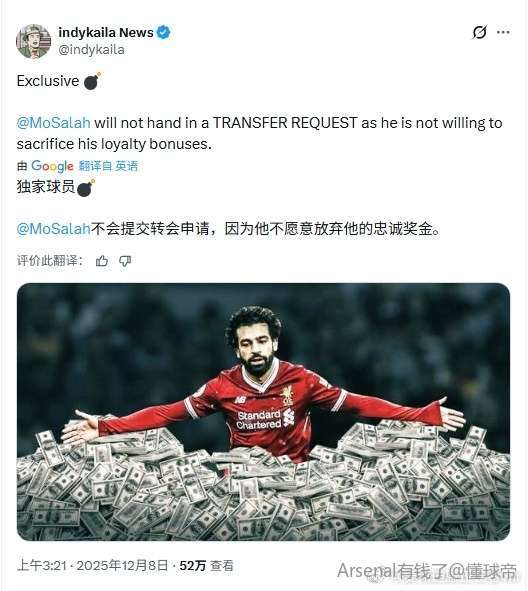Rate the translation with thumbs down
Image resolution: width=528 pixels, height=591 pixels.
[x=125, y=261]
